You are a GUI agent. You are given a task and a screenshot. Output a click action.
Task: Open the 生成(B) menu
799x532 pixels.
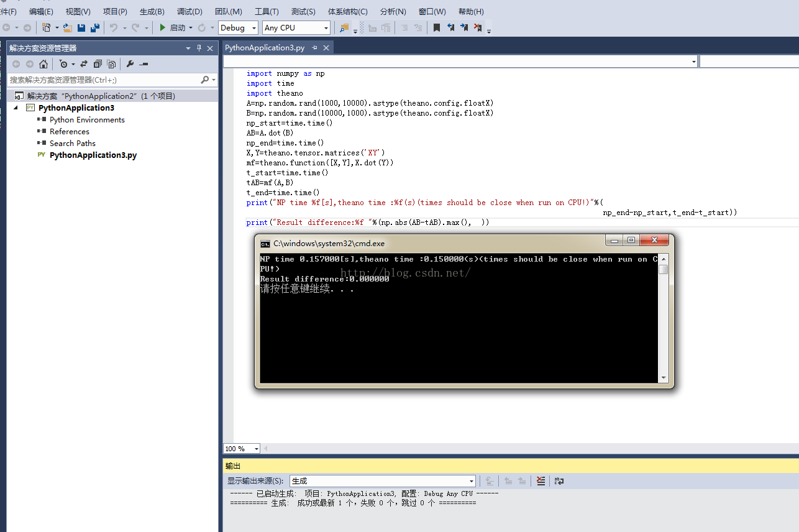(x=152, y=11)
